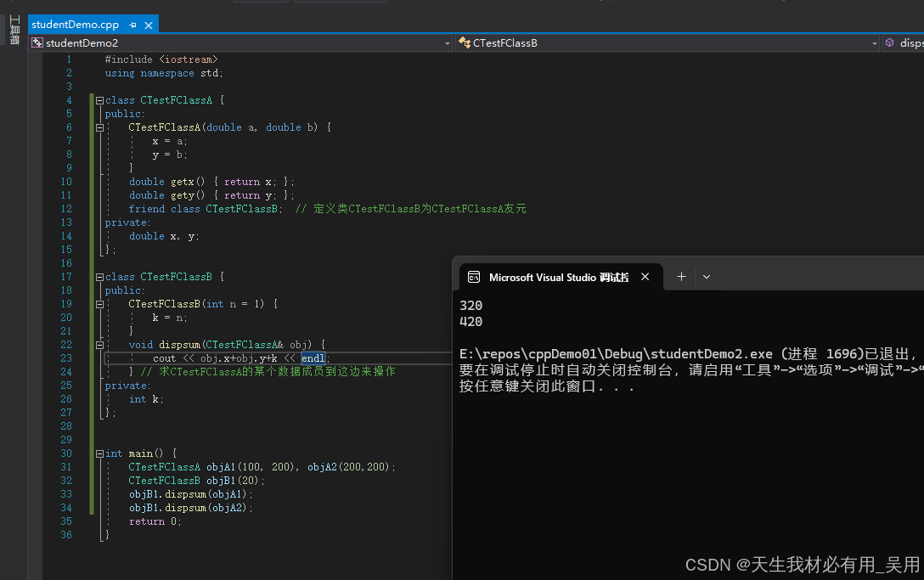The width and height of the screenshot is (924, 580).
Task: Pin the studentDemo.cpp tab
Action: tap(132, 25)
